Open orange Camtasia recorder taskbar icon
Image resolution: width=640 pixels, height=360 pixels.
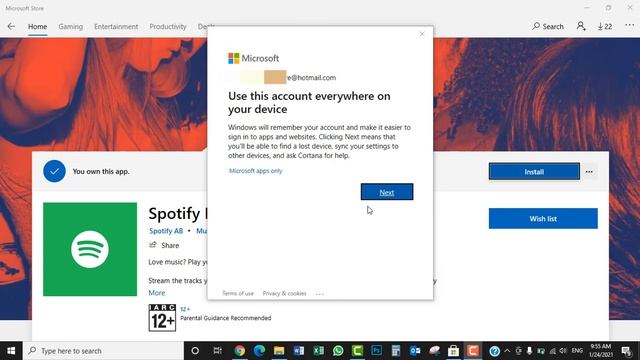pyautogui.click(x=473, y=351)
